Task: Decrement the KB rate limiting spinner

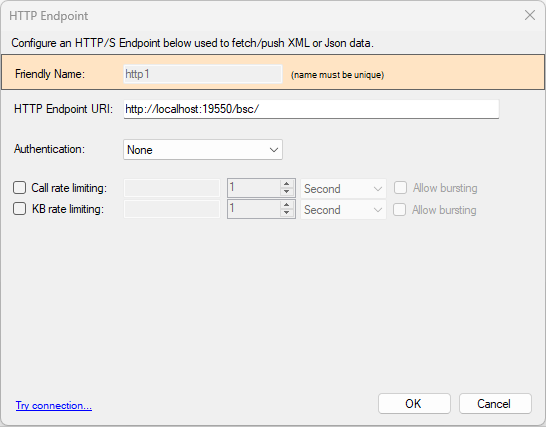Action: pyautogui.click(x=287, y=213)
